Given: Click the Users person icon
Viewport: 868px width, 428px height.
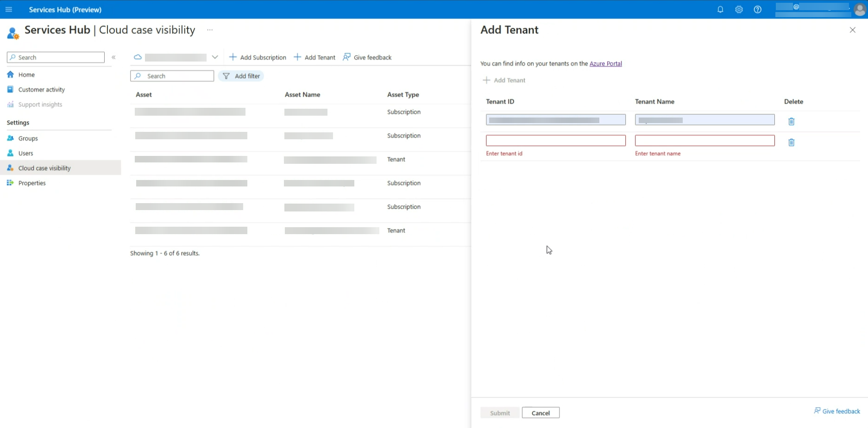Looking at the screenshot, I should (10, 153).
